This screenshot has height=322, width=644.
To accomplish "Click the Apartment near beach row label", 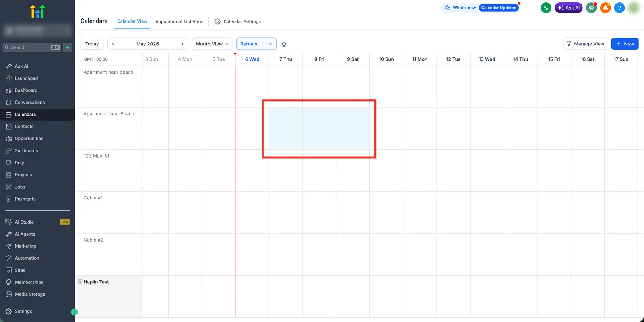I will 108,72.
